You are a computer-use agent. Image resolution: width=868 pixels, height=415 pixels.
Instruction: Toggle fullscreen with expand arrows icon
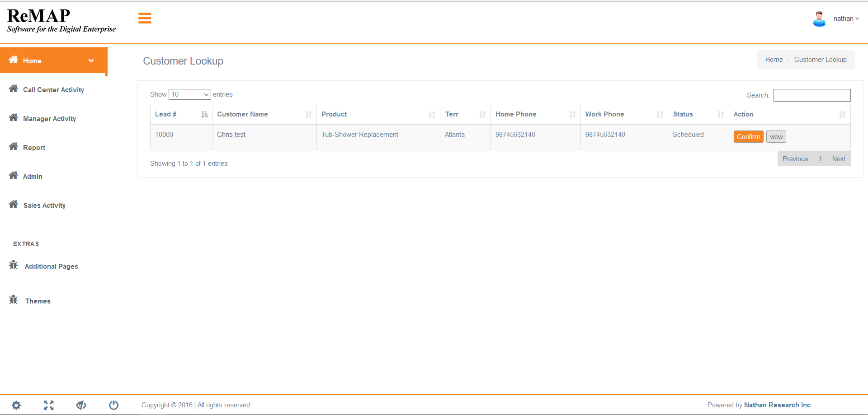tap(49, 405)
